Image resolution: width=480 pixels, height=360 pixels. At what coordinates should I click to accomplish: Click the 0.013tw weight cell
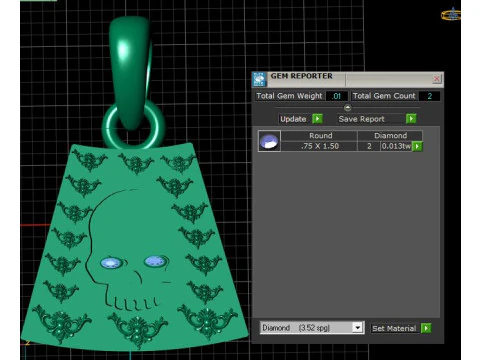tap(396, 146)
